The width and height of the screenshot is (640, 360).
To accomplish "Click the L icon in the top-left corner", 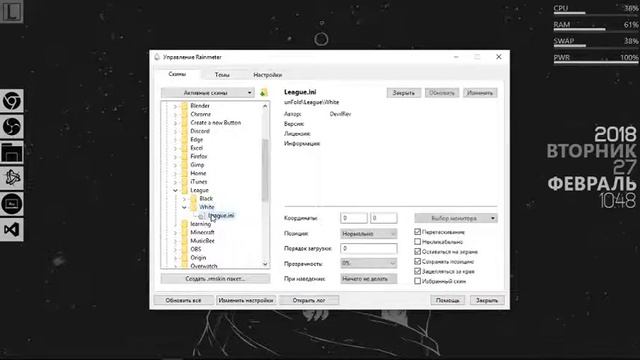I will (x=11, y=11).
